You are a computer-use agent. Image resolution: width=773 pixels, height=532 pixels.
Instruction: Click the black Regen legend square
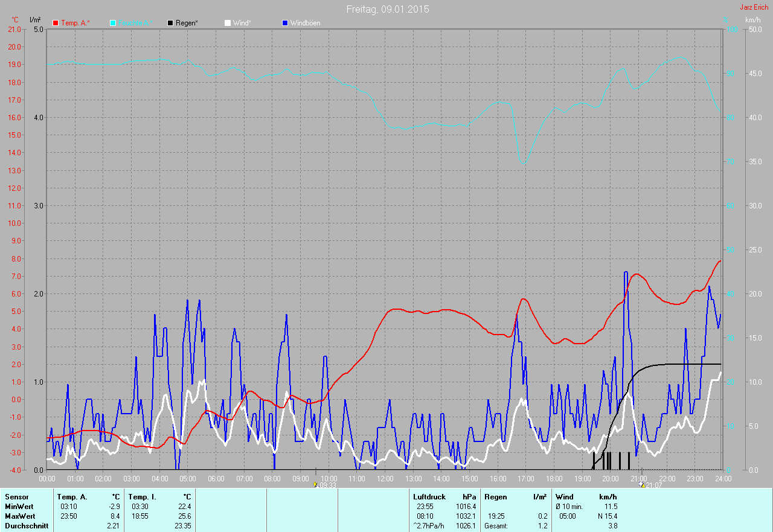tap(170, 23)
